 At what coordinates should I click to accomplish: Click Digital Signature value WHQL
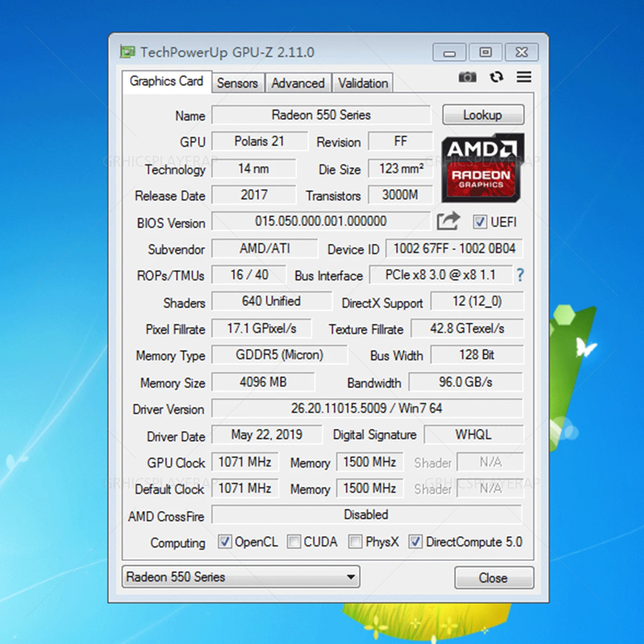pyautogui.click(x=474, y=435)
